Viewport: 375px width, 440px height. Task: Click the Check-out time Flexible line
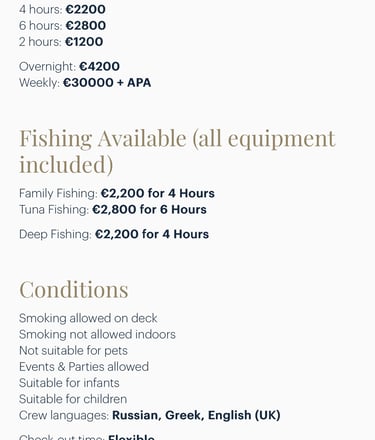coord(87,437)
